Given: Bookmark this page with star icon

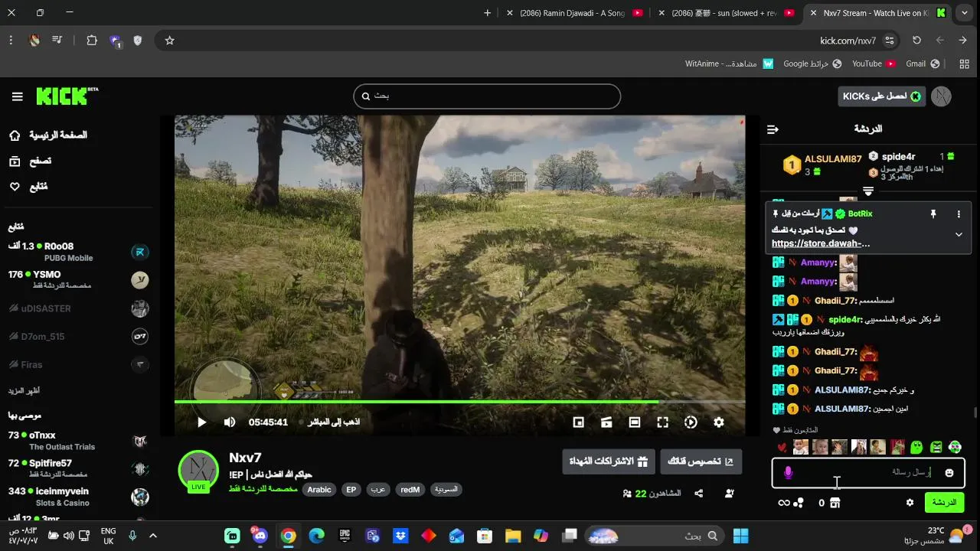Looking at the screenshot, I should (170, 41).
